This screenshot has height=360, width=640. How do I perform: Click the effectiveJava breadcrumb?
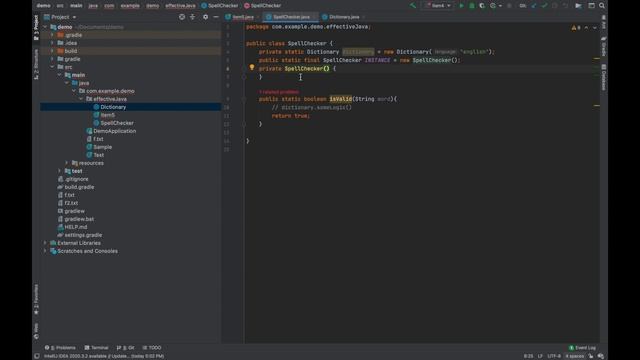(180, 6)
